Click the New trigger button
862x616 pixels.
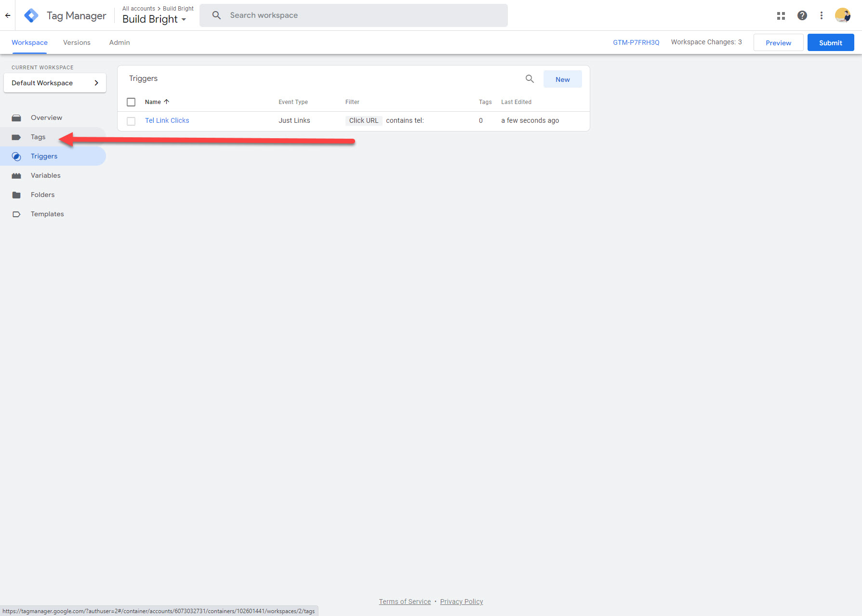click(562, 79)
